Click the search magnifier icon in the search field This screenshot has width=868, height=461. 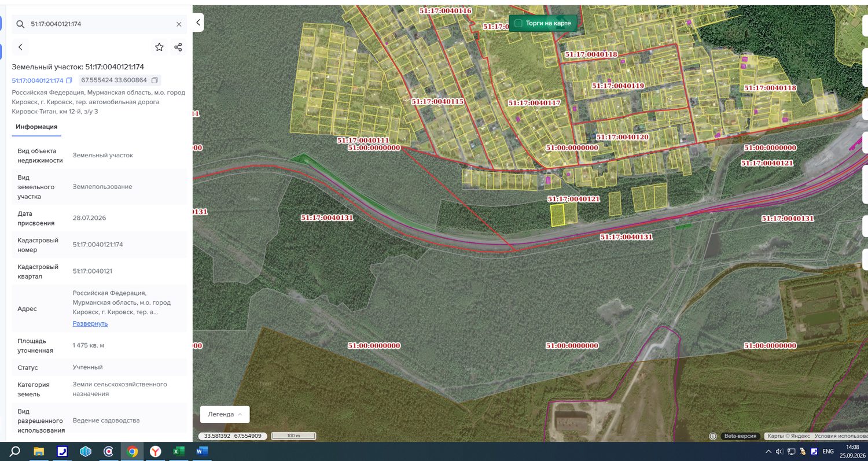click(20, 24)
